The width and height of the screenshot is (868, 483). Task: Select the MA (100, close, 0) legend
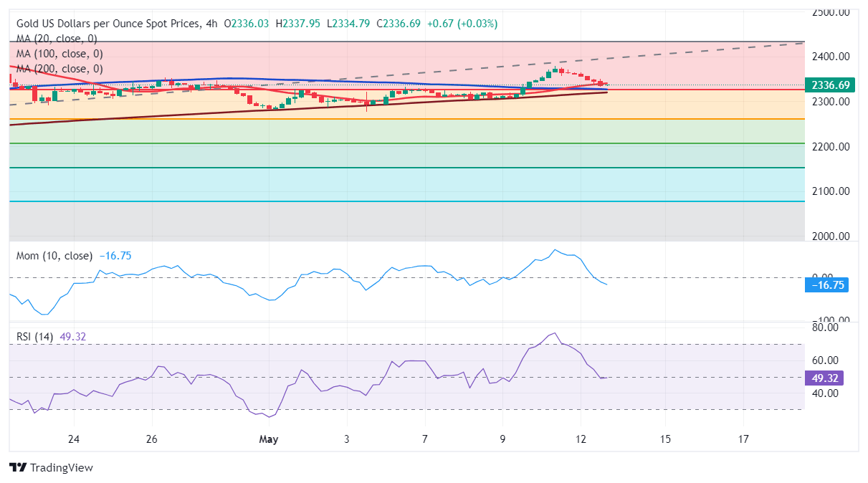(x=59, y=54)
